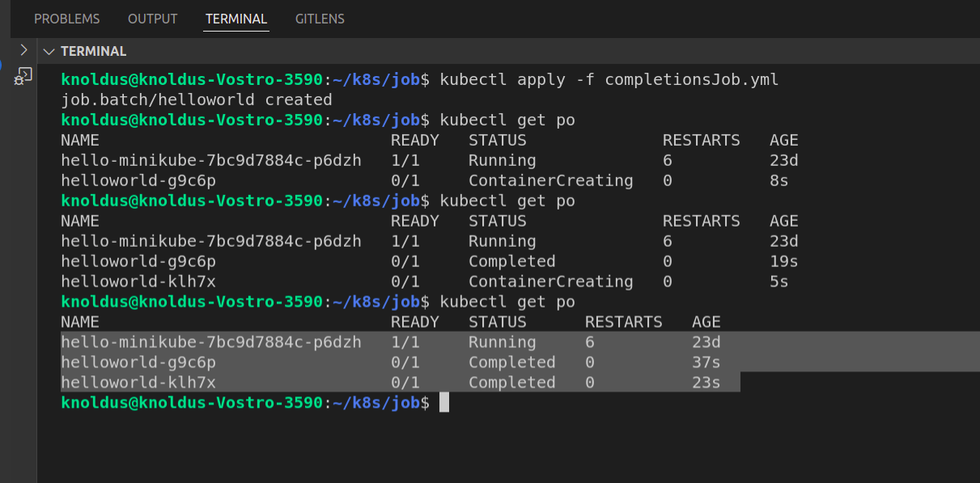
Task: Click highlighted 'hello-minikube-7bc9d7884c-p6dzh' pod name
Action: tap(211, 342)
